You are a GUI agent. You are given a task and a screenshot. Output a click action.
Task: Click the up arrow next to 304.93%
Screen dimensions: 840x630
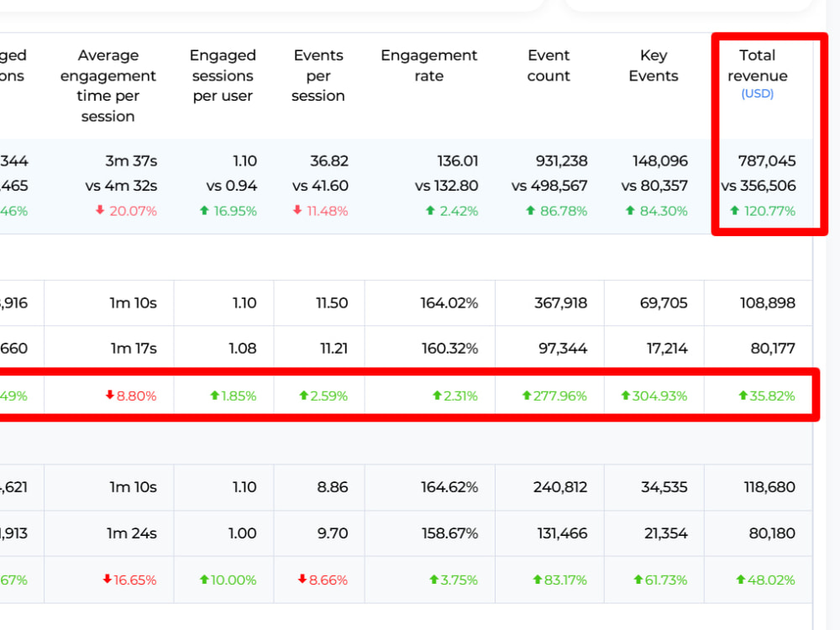625,396
